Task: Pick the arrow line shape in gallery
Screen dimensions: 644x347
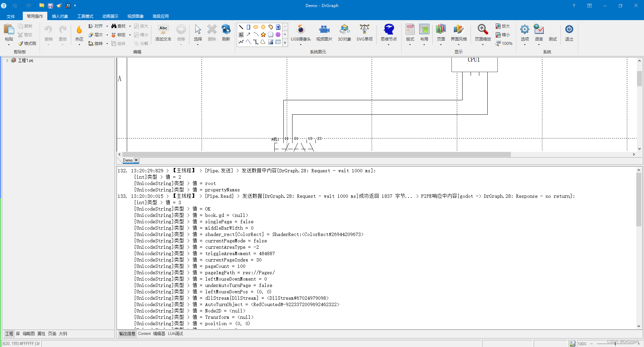Action: click(x=249, y=35)
